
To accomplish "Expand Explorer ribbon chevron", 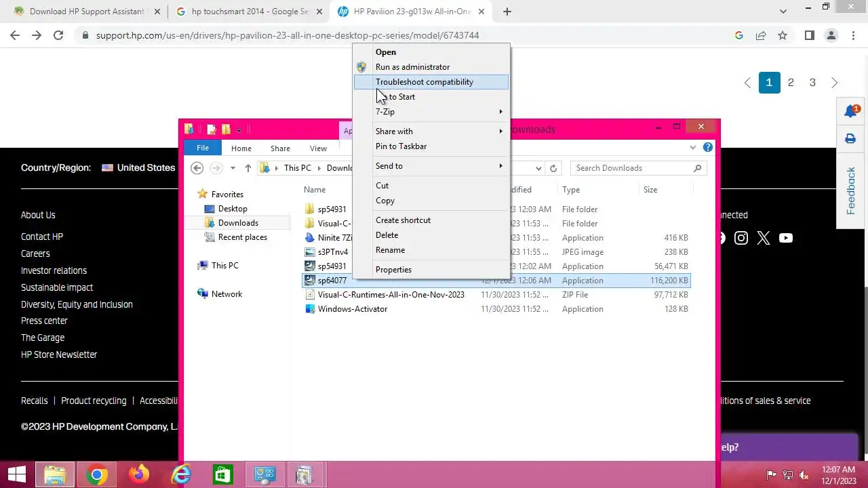I will tap(692, 147).
